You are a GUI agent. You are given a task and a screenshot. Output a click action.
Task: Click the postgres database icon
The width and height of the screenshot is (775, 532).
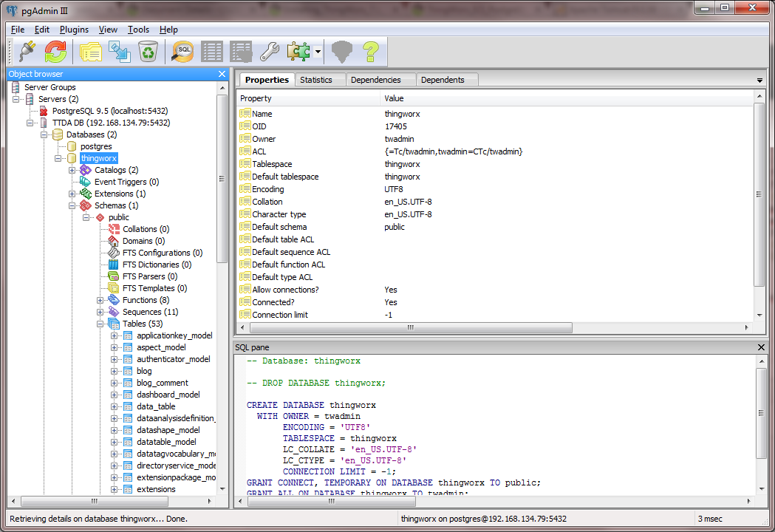pos(72,146)
